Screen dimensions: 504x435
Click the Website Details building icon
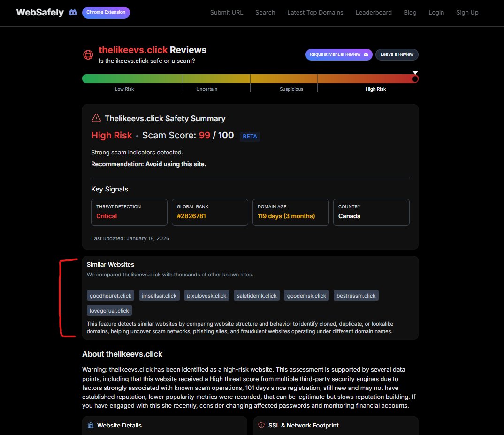click(91, 425)
